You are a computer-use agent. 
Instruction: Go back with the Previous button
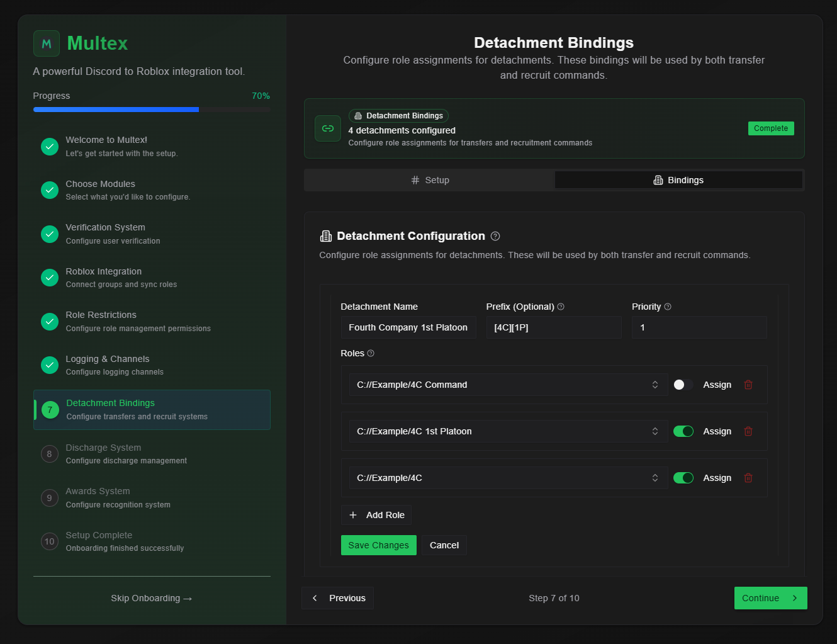click(x=338, y=598)
